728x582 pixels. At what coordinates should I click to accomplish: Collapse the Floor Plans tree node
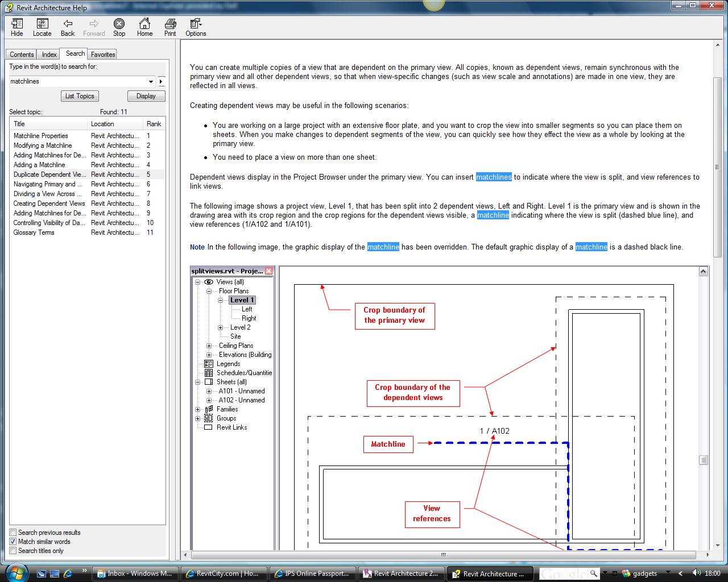(209, 291)
